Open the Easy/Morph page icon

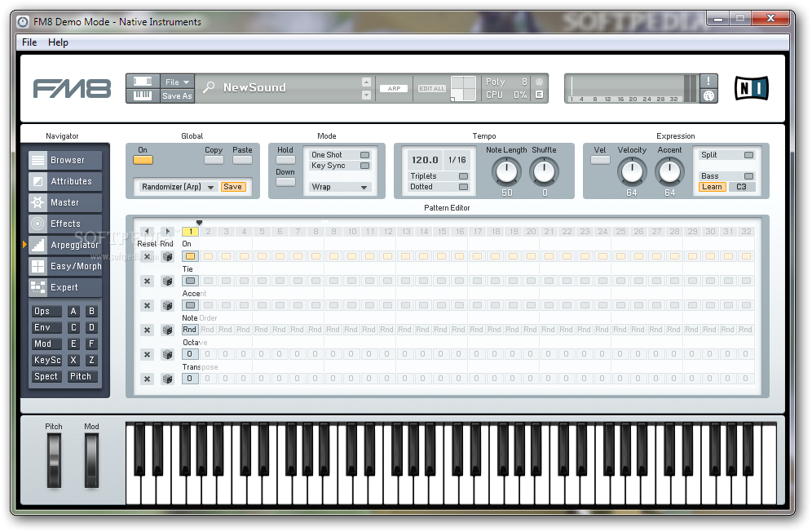[x=38, y=266]
